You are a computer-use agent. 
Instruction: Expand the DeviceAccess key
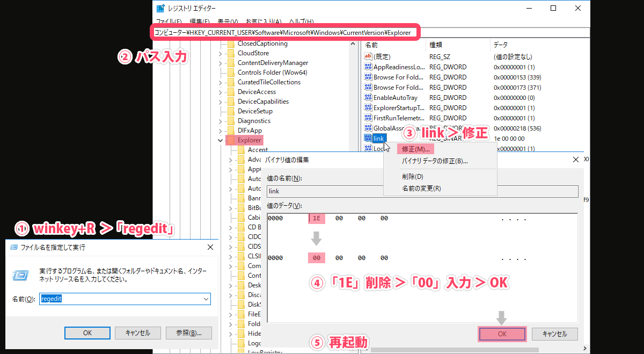click(221, 92)
